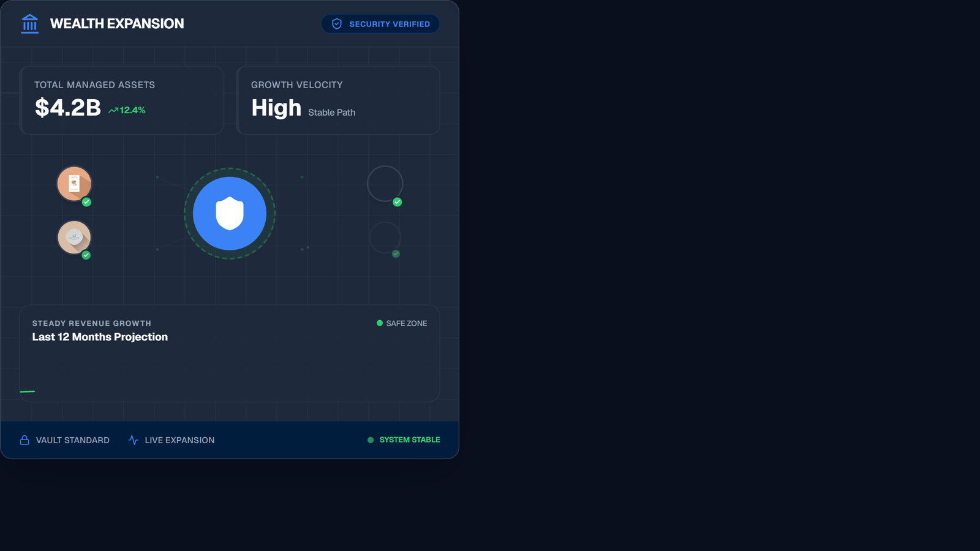
Task: Toggle the green check on the upper right node
Action: point(397,201)
